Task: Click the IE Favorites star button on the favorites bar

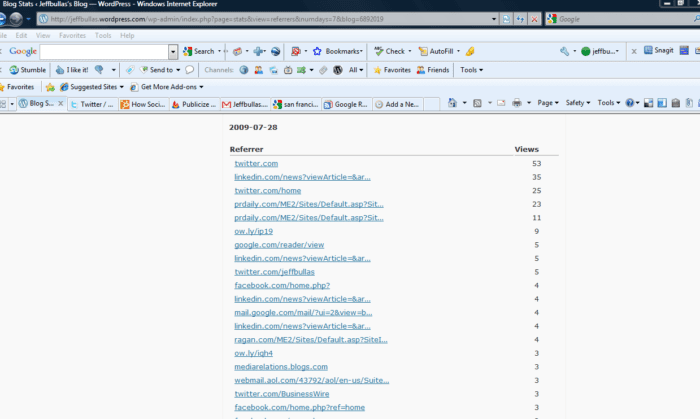Action: point(17,87)
